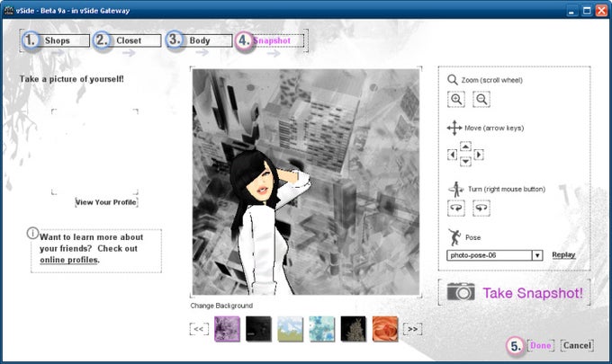The height and width of the screenshot is (364, 612).
Task: Click the zoom in magnifier icon
Action: [456, 99]
